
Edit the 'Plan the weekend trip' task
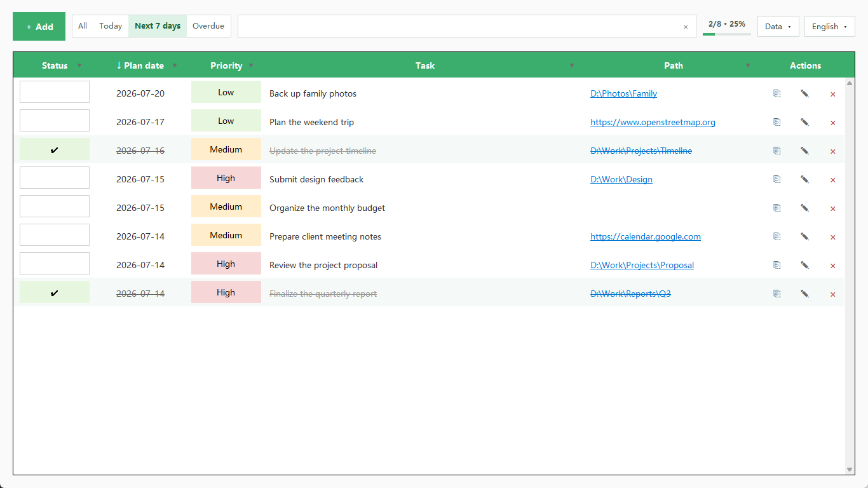[x=804, y=122]
